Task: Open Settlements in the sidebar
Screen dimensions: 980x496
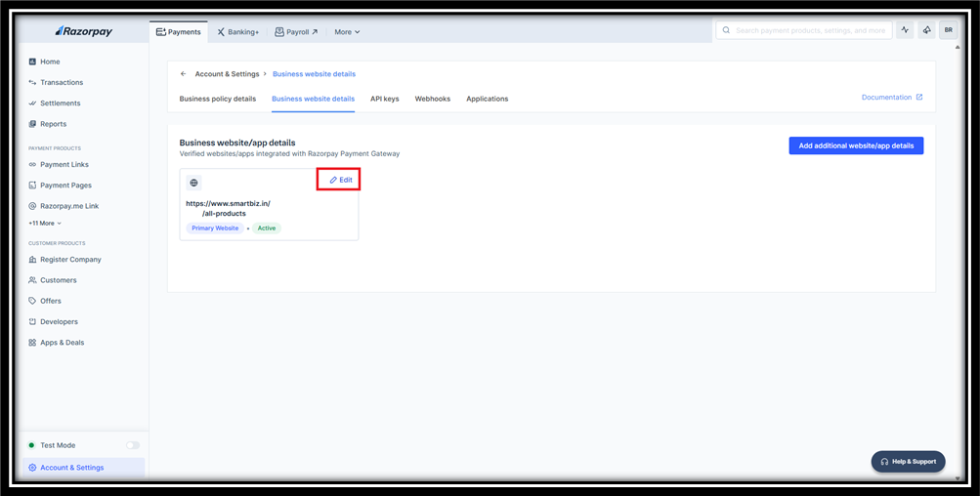Action: (60, 103)
